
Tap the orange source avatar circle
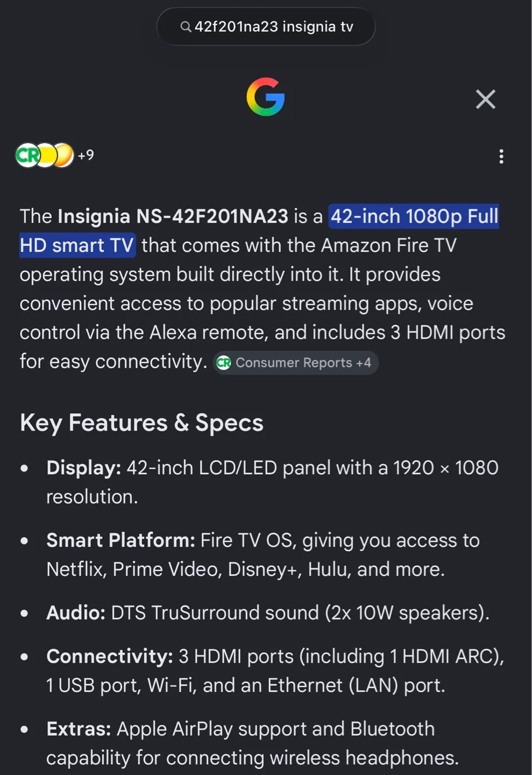63,156
